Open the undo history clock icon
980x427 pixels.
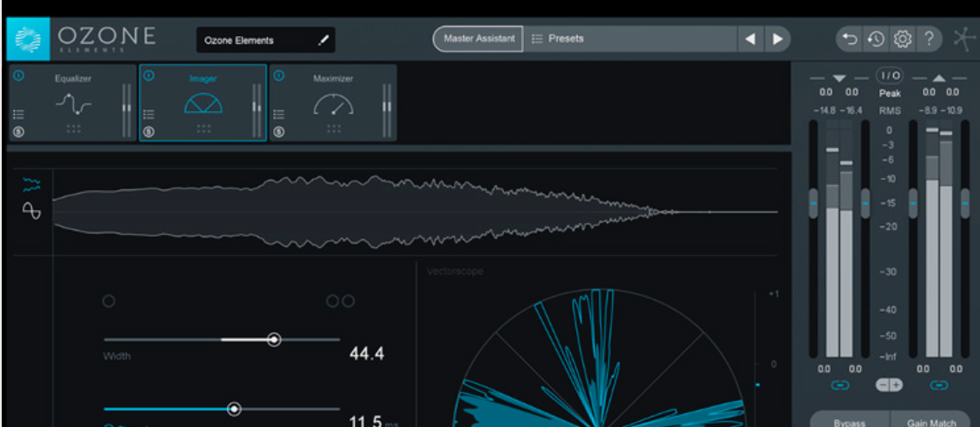click(876, 40)
